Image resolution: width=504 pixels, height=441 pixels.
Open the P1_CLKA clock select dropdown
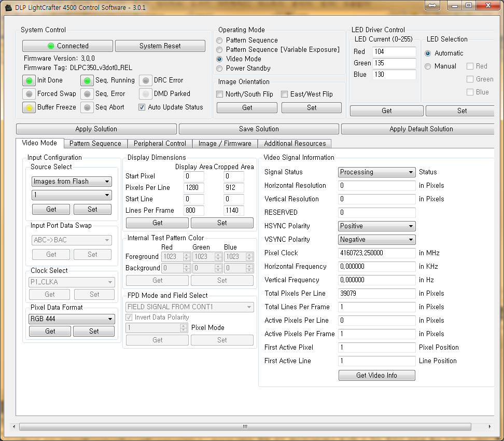(x=72, y=282)
